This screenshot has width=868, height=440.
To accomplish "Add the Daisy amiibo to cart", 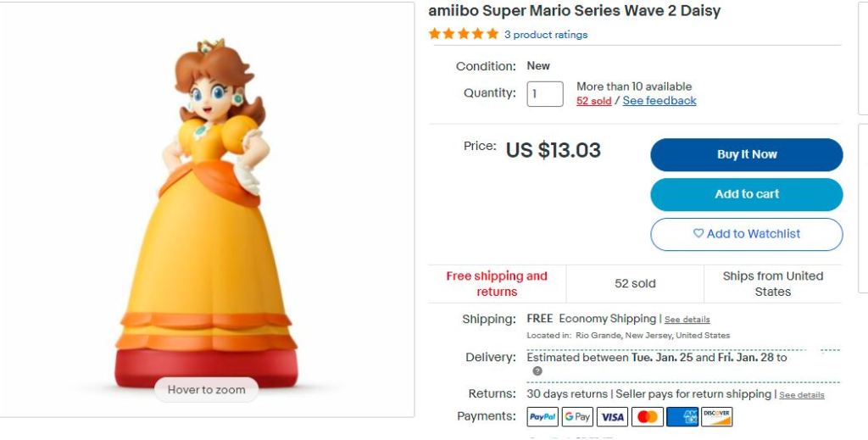I will pyautogui.click(x=746, y=194).
